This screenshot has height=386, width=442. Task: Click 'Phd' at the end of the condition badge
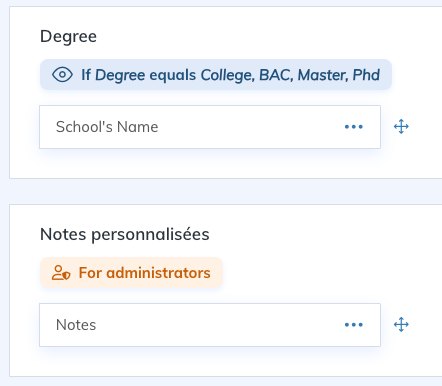pos(366,75)
